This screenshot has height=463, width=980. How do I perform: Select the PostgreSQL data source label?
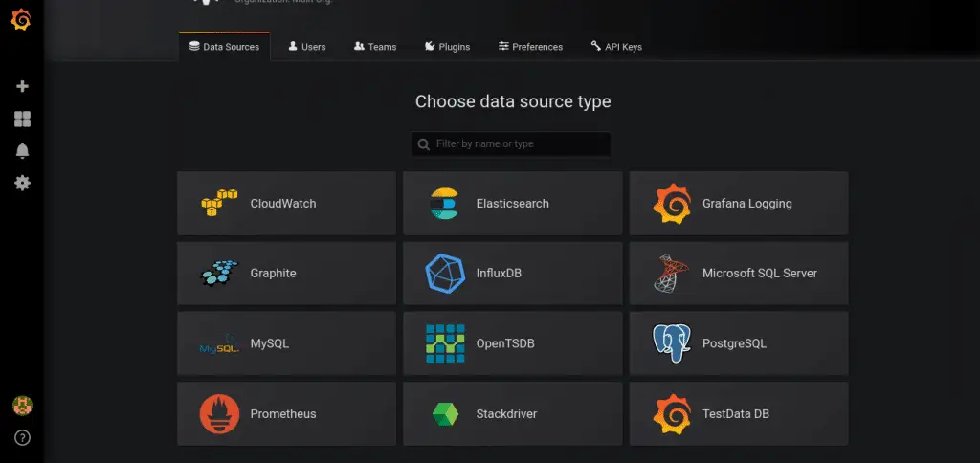(x=734, y=343)
